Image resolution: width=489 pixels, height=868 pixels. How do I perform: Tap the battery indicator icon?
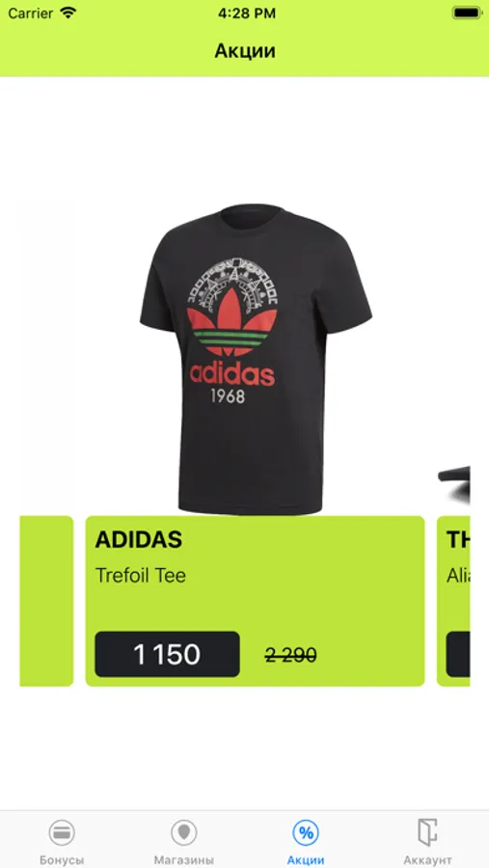(x=466, y=13)
